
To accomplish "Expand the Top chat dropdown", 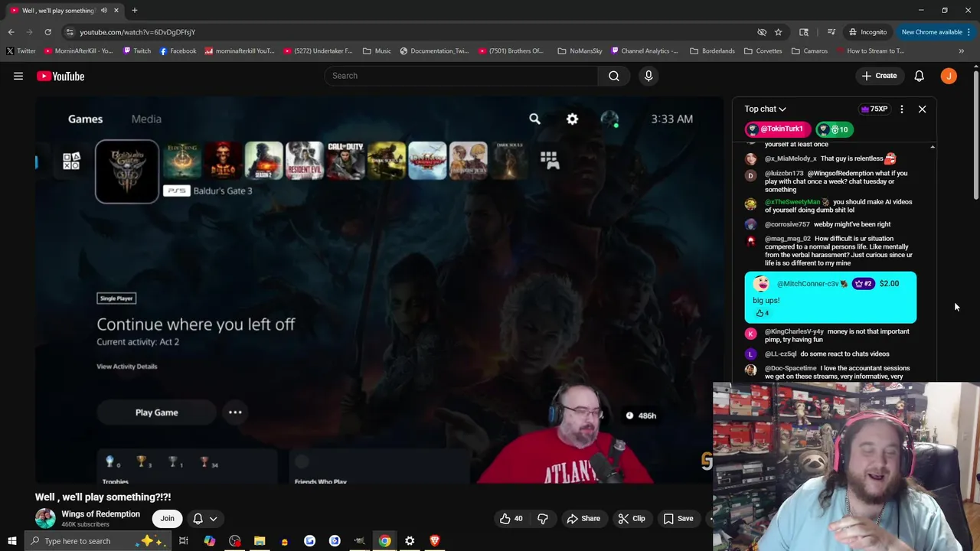I will point(765,109).
